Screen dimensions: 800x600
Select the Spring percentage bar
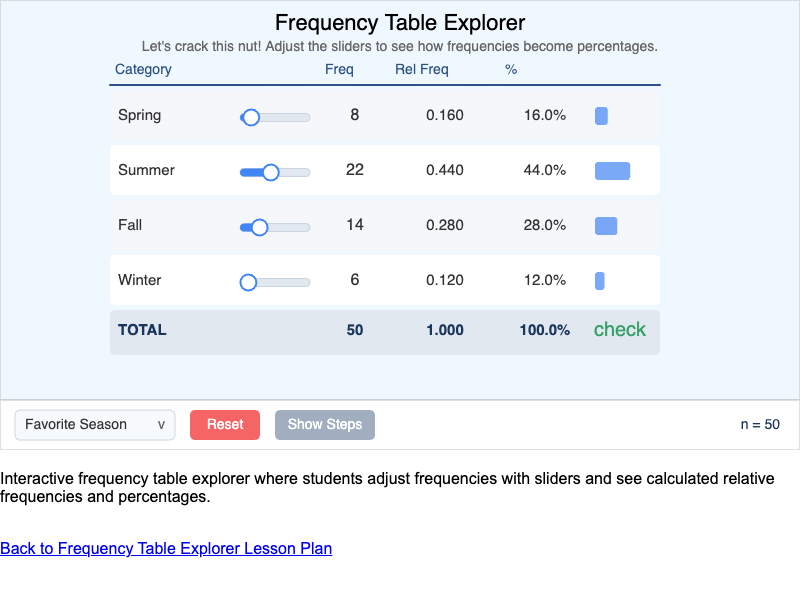[601, 116]
